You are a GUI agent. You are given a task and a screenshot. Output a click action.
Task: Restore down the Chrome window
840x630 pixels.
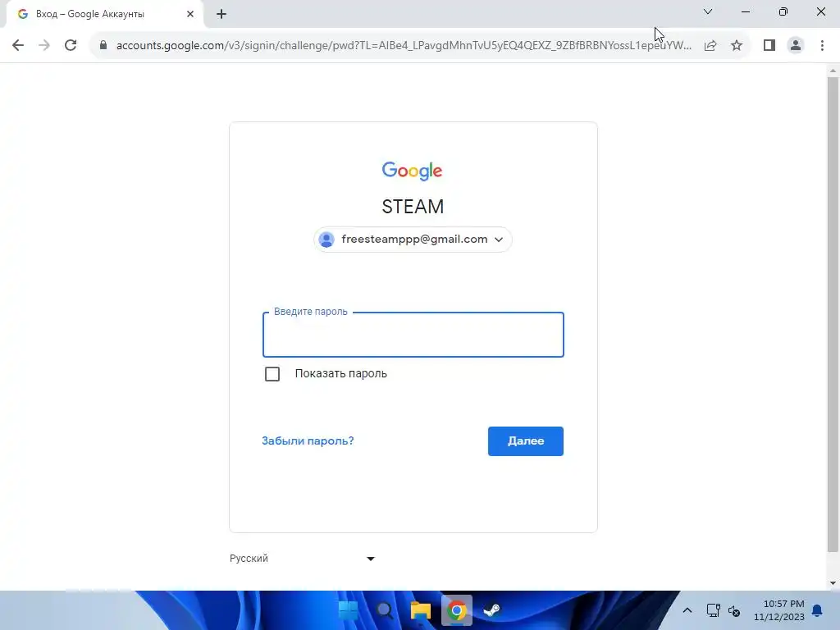click(x=783, y=11)
